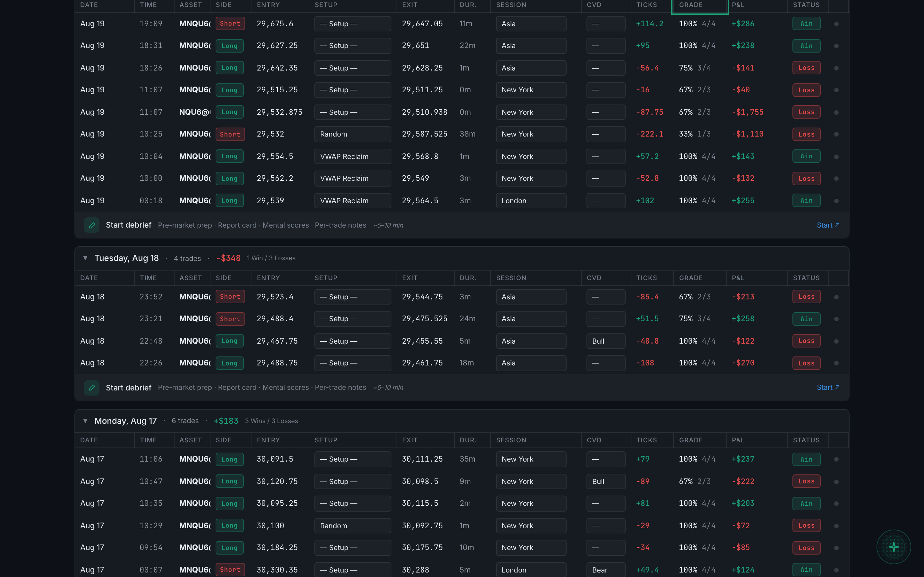Click Start link for Aug 19 debrief
This screenshot has height=577, width=924.
click(x=828, y=225)
